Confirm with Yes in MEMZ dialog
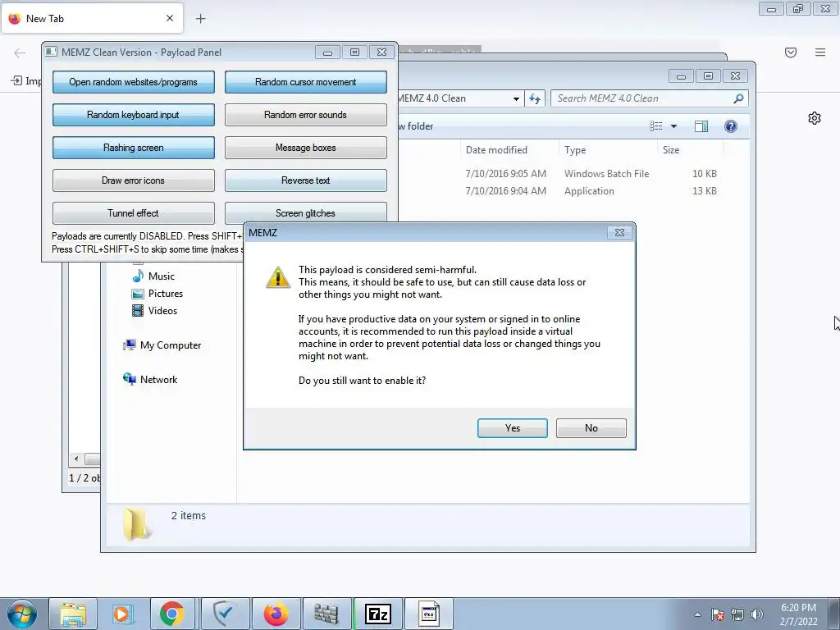The image size is (840, 630). (512, 428)
